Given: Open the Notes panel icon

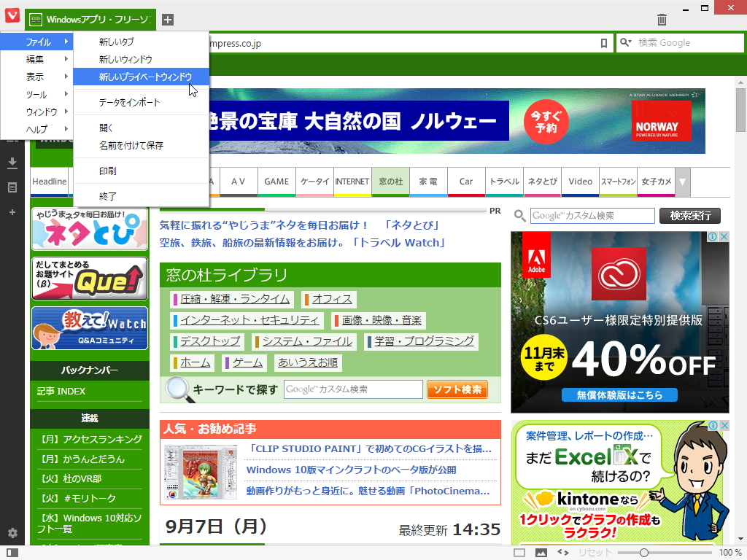Looking at the screenshot, I should click(12, 187).
